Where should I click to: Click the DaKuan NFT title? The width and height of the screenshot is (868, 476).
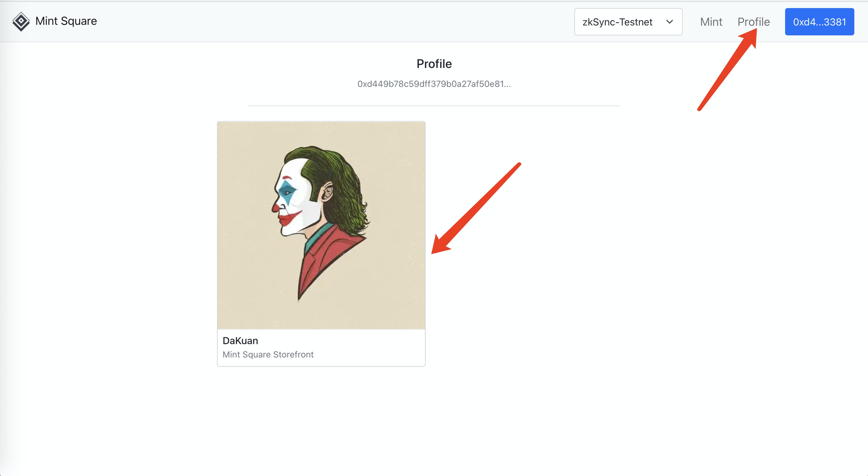[240, 341]
